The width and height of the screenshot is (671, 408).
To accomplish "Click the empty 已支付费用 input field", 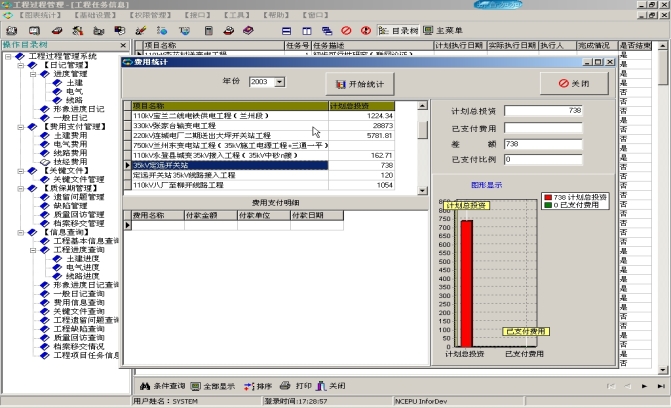I will tap(543, 128).
